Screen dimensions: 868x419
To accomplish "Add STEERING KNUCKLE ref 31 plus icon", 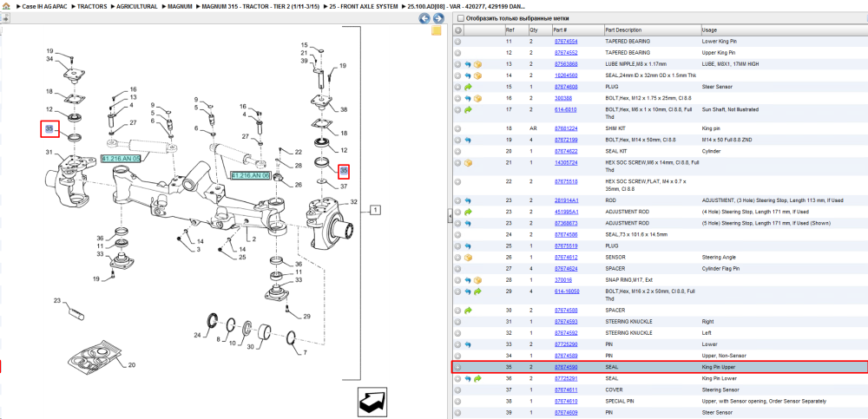I will (457, 322).
